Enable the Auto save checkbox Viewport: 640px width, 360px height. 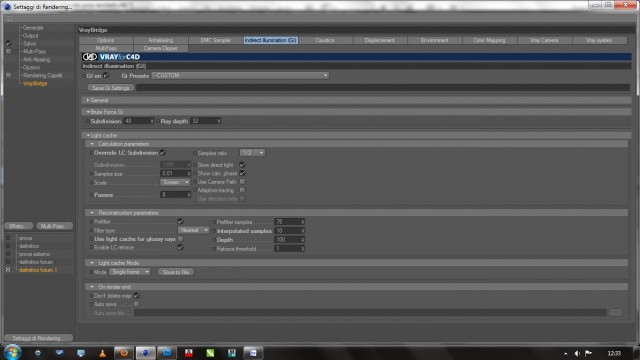point(136,304)
